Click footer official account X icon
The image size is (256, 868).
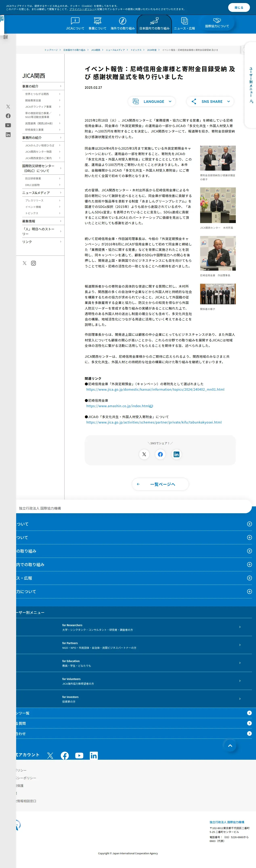50,755
